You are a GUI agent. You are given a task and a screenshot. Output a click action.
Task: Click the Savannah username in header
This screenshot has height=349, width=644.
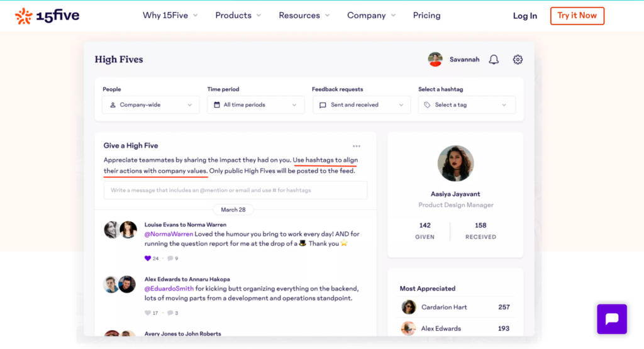pos(465,60)
